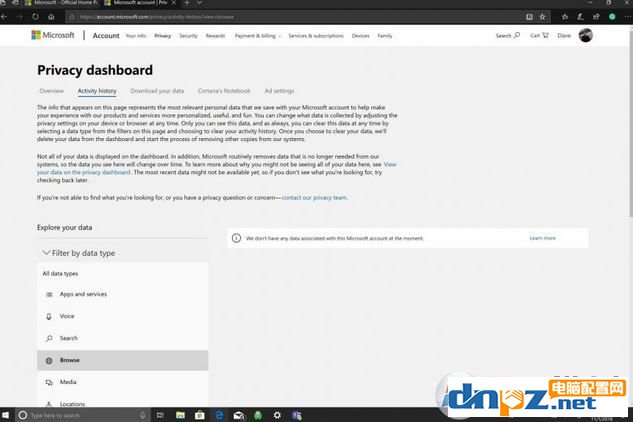The height and width of the screenshot is (422, 633).
Task: Open a new browser tab with plus
Action: 187,3
